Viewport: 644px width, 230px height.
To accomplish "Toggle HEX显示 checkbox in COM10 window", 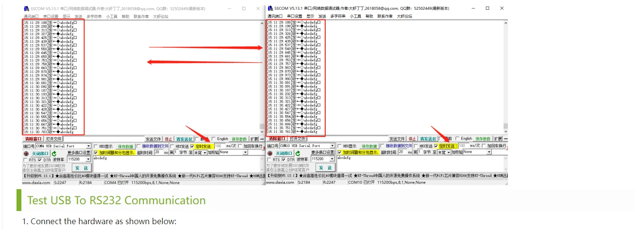I will click(340, 146).
